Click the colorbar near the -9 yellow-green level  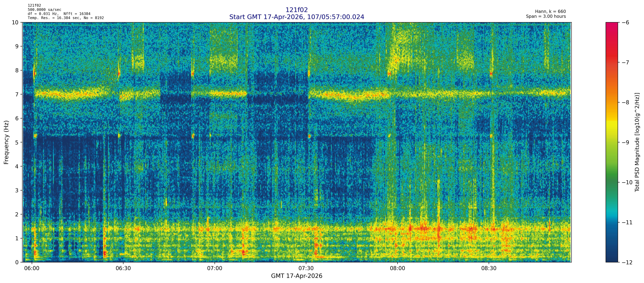612,142
